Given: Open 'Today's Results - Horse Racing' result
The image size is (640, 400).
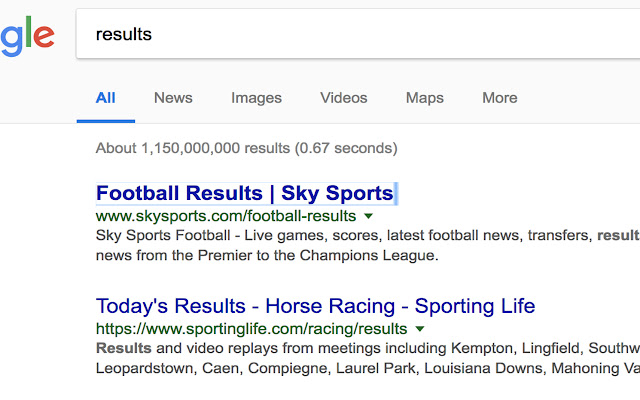Looking at the screenshot, I should 315,306.
